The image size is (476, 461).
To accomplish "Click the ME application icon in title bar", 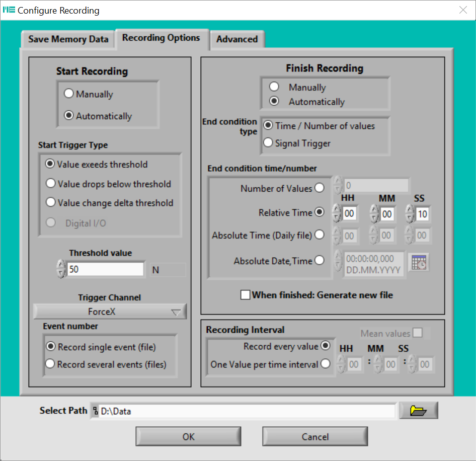I will tap(9, 10).
